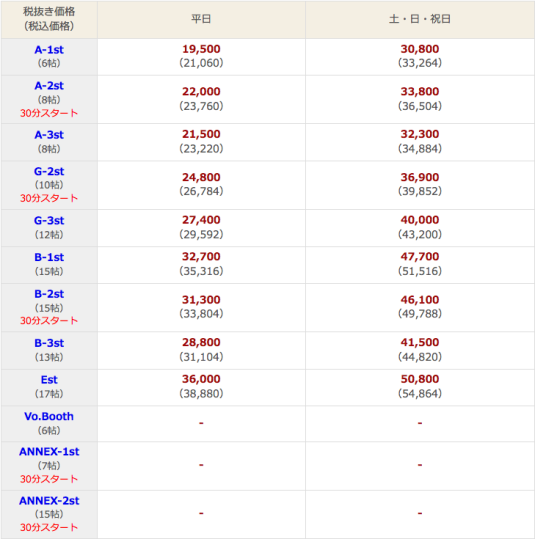Open the G-2st studio link

point(49,171)
